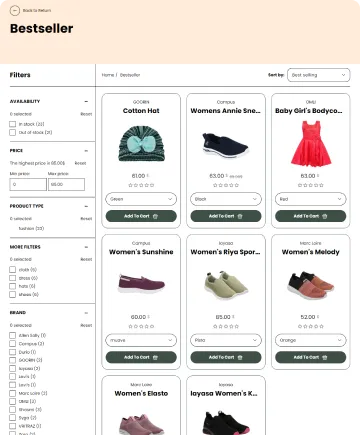Open the Women's Melody product title
This screenshot has height=435, width=360.
click(311, 252)
